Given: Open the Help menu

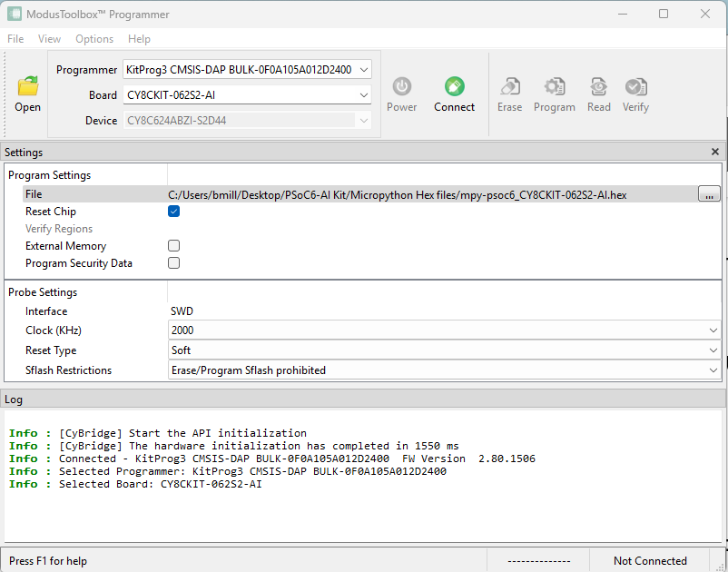Looking at the screenshot, I should point(139,39).
